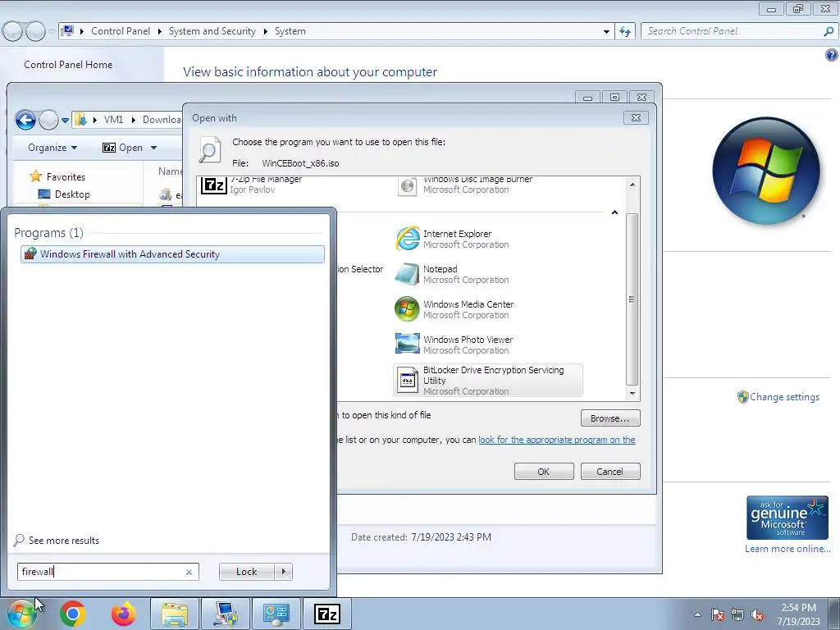Expand the Open button dropdown arrow
The width and height of the screenshot is (840, 630).
click(153, 148)
